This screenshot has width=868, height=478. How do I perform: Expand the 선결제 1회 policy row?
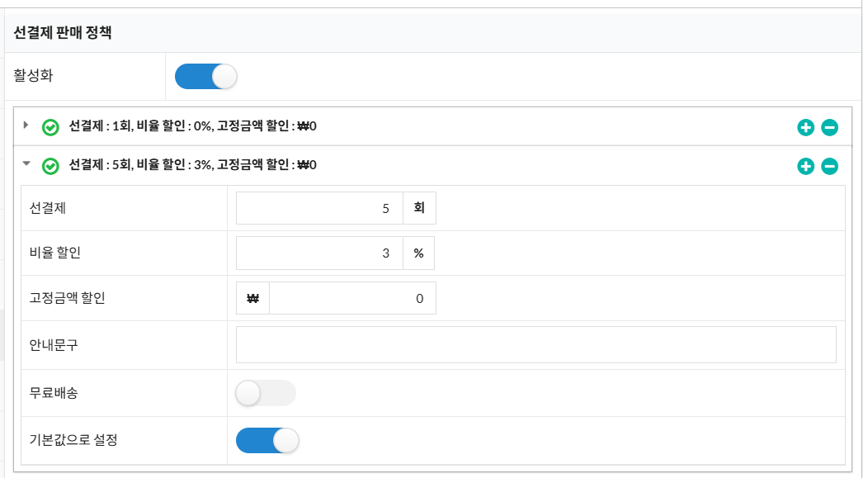click(x=26, y=125)
